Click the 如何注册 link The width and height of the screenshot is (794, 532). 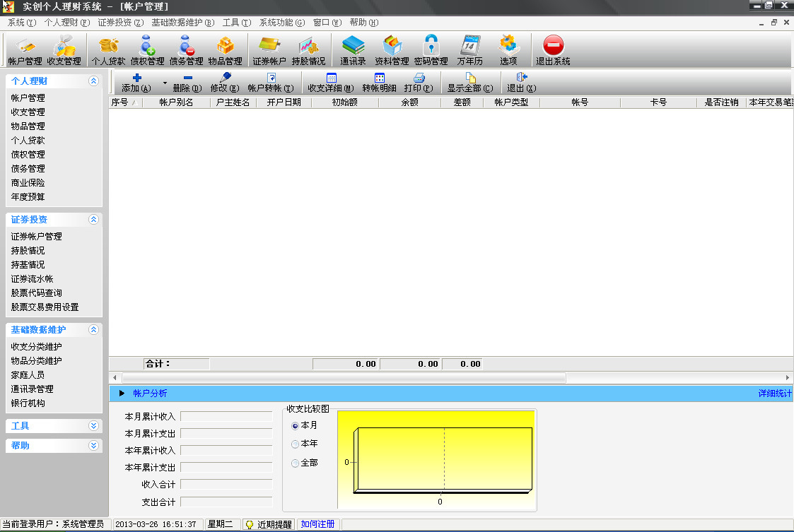317,524
